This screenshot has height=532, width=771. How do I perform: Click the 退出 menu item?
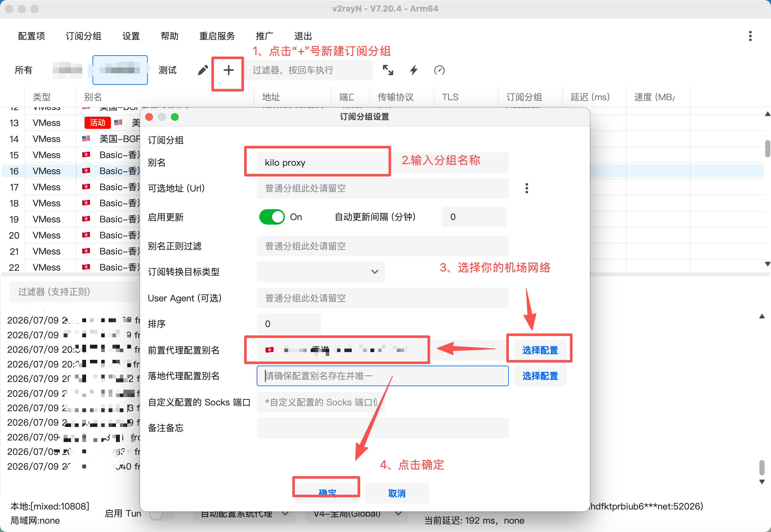click(303, 36)
